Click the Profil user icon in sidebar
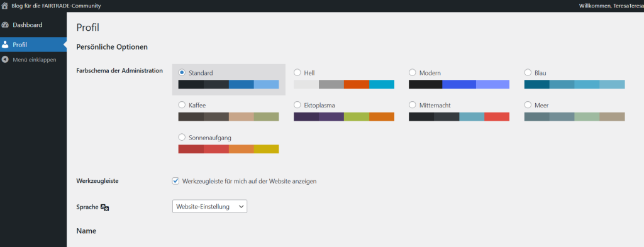The width and height of the screenshot is (644, 247). [x=5, y=45]
